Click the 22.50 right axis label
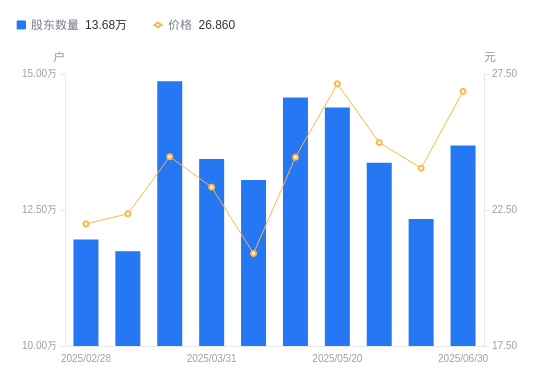The width and height of the screenshot is (550, 381). tap(504, 209)
